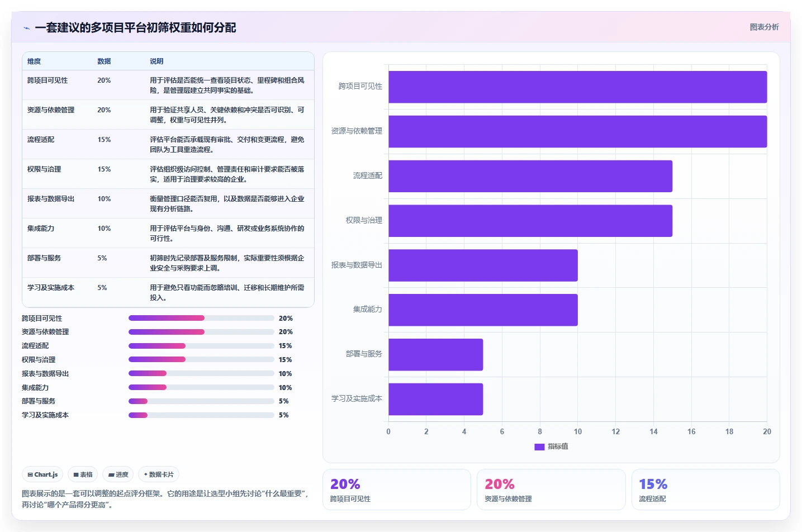Click the 跨项目可见性 progress bar
This screenshot has height=532, width=802.
[201, 318]
